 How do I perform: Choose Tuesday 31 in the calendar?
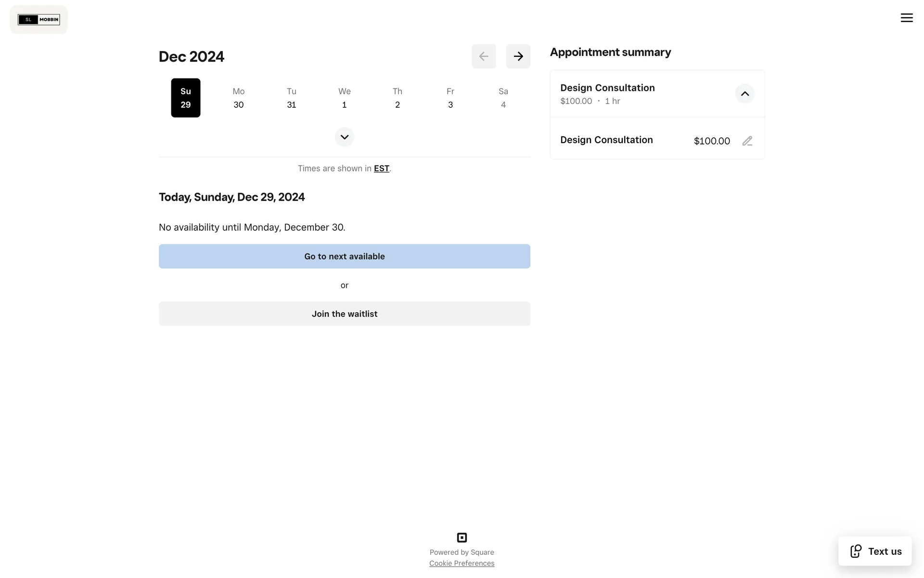[x=292, y=98]
